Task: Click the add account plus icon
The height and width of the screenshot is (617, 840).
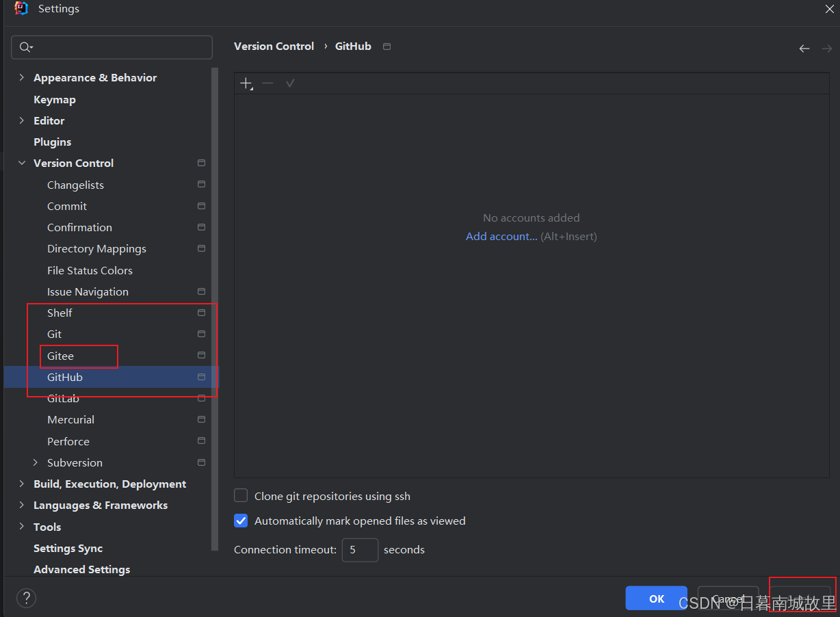Action: (x=246, y=83)
